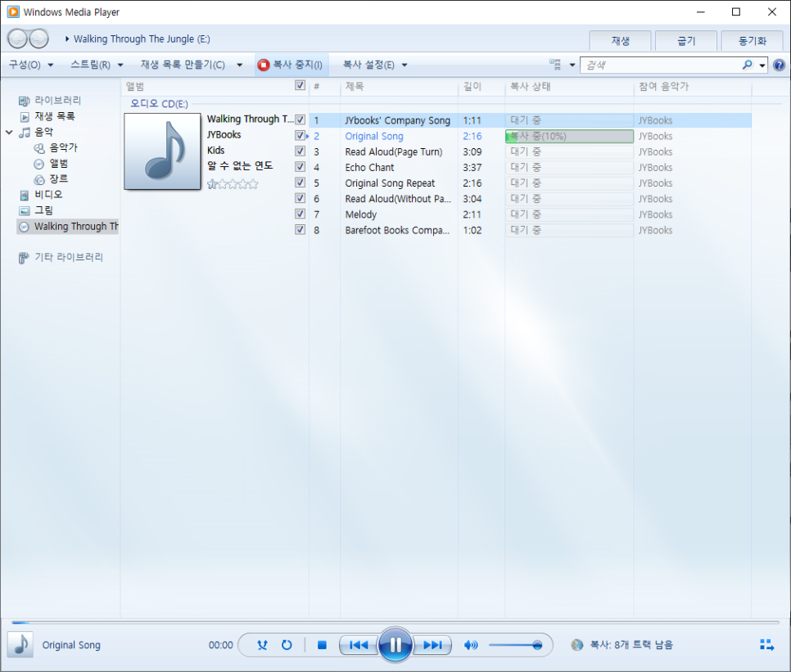
Task: Skip to the next track
Action: [432, 645]
